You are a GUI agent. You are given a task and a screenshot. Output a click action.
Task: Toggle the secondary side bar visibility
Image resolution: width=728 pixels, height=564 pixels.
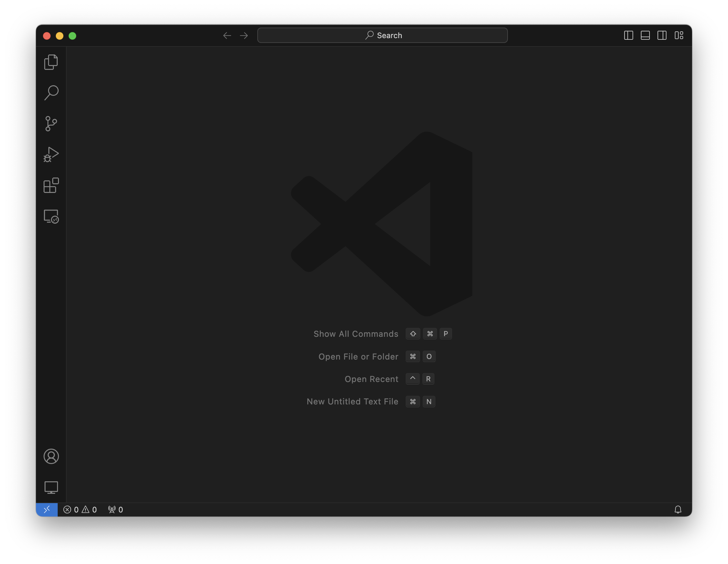[x=662, y=35]
